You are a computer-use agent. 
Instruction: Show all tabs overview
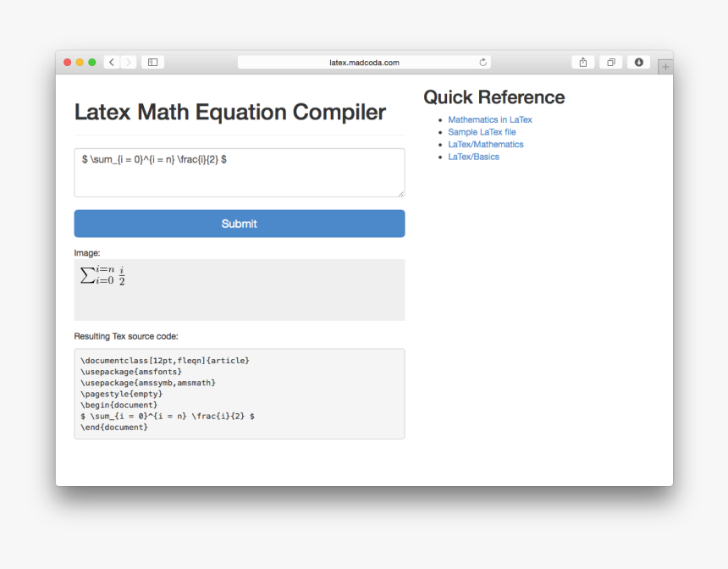[x=610, y=63]
